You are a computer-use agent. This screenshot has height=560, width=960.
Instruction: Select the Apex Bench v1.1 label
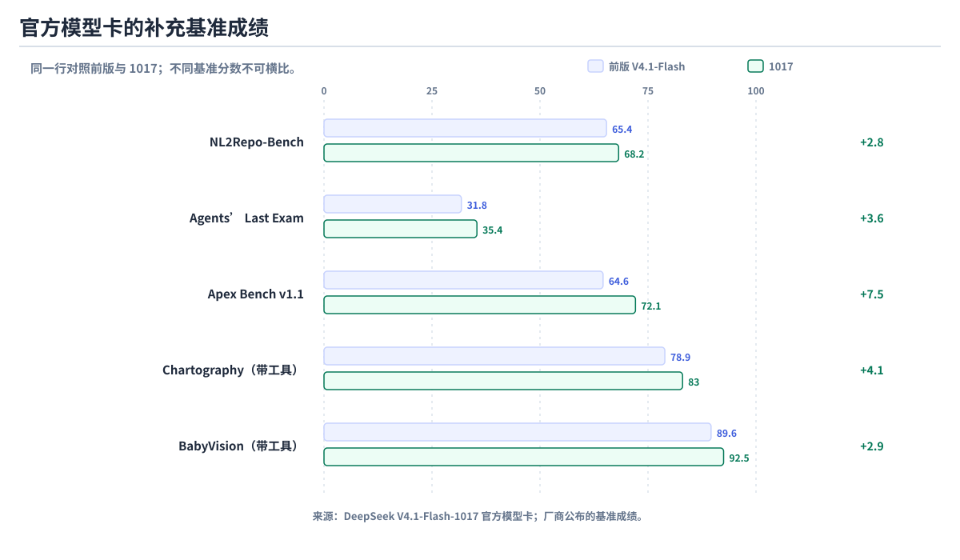coord(256,294)
